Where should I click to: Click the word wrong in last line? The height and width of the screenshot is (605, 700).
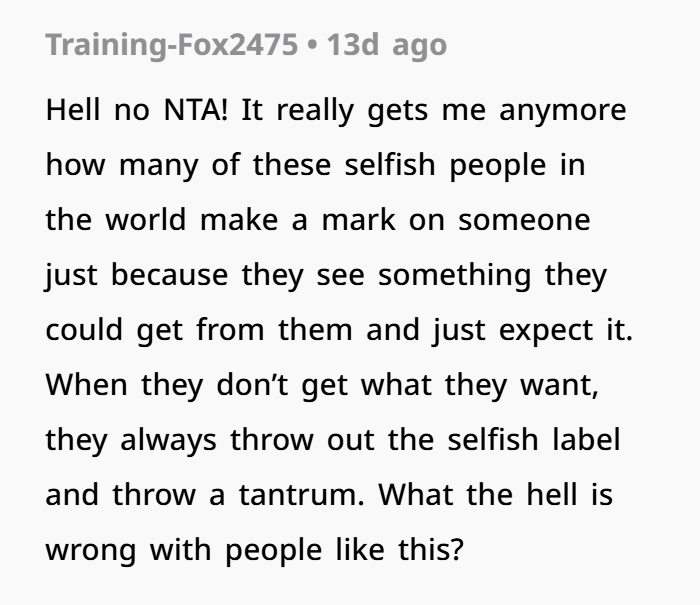coord(91,551)
